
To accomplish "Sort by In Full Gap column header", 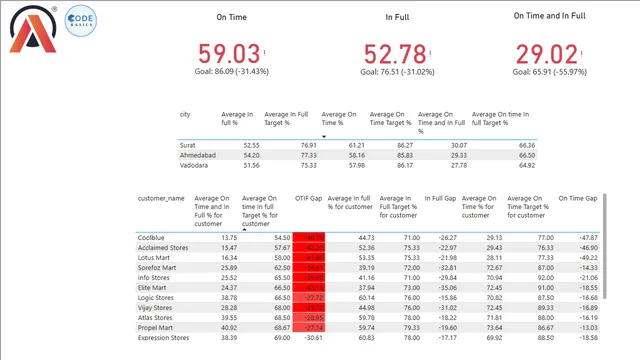I will pos(440,198).
